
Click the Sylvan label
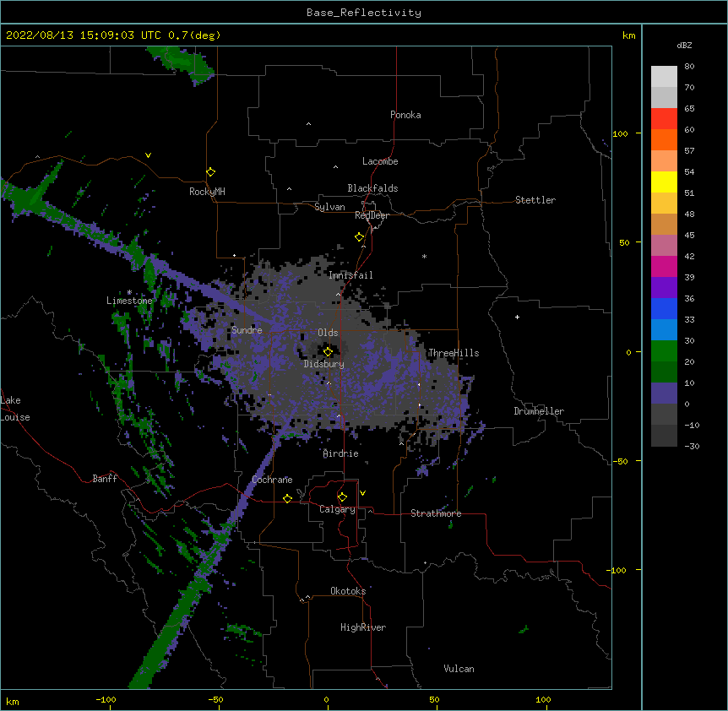tap(329, 207)
